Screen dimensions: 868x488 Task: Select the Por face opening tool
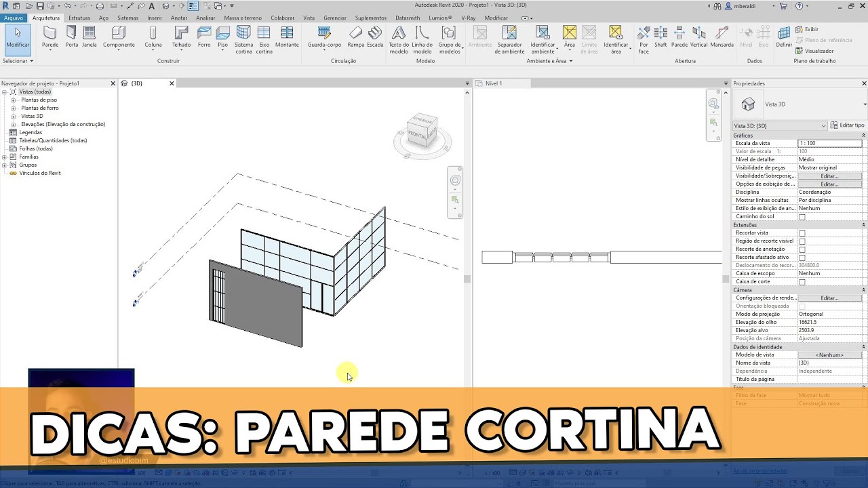[x=644, y=40]
